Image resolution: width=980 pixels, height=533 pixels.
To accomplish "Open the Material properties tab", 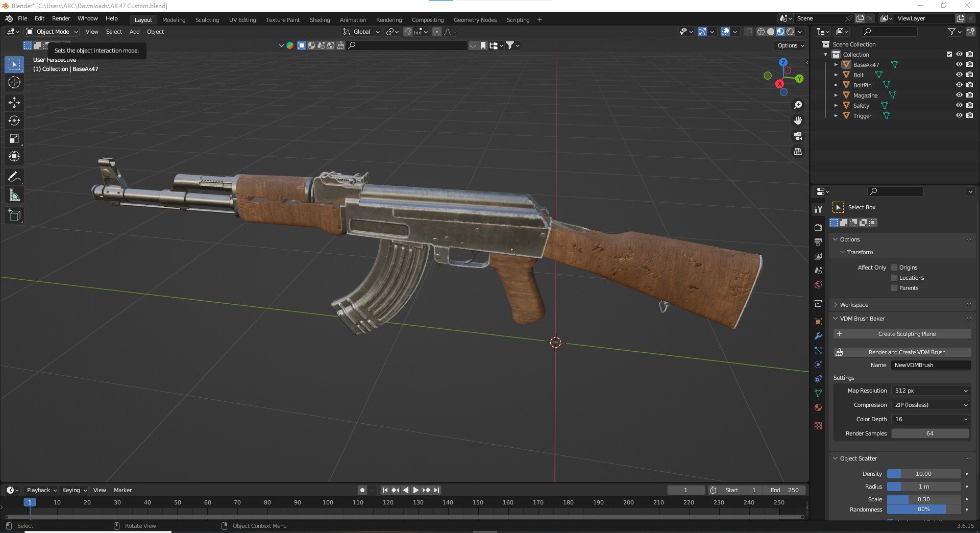I will coord(818,407).
